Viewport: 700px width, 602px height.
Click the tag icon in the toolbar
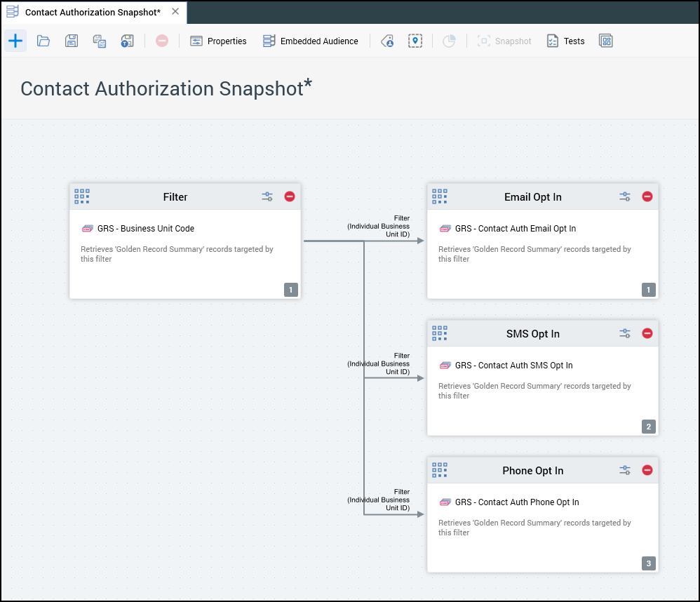(x=386, y=41)
